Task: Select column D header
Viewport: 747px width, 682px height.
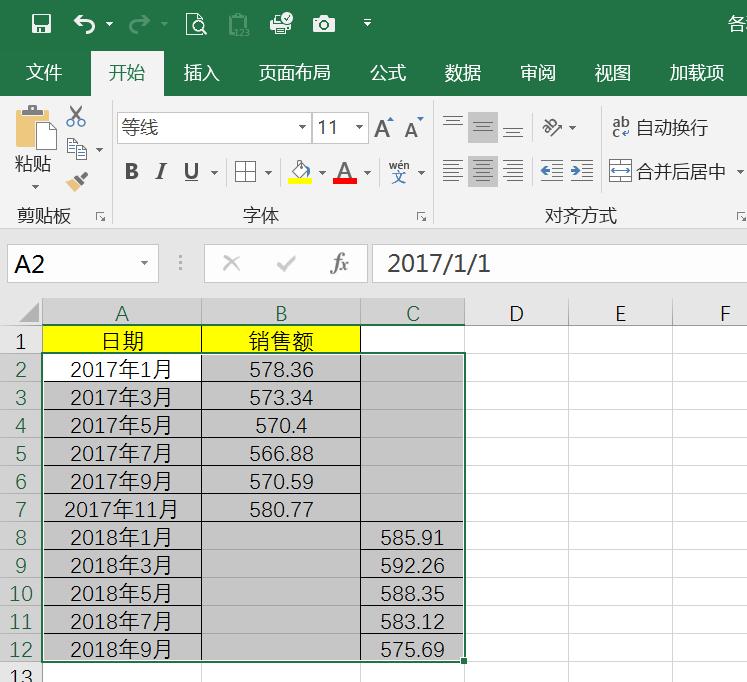Action: pos(516,313)
